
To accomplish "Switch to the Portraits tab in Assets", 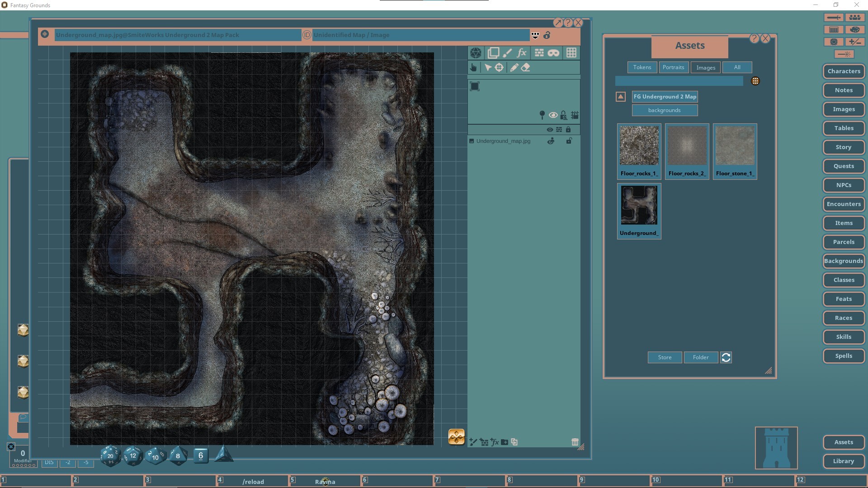I will [673, 67].
